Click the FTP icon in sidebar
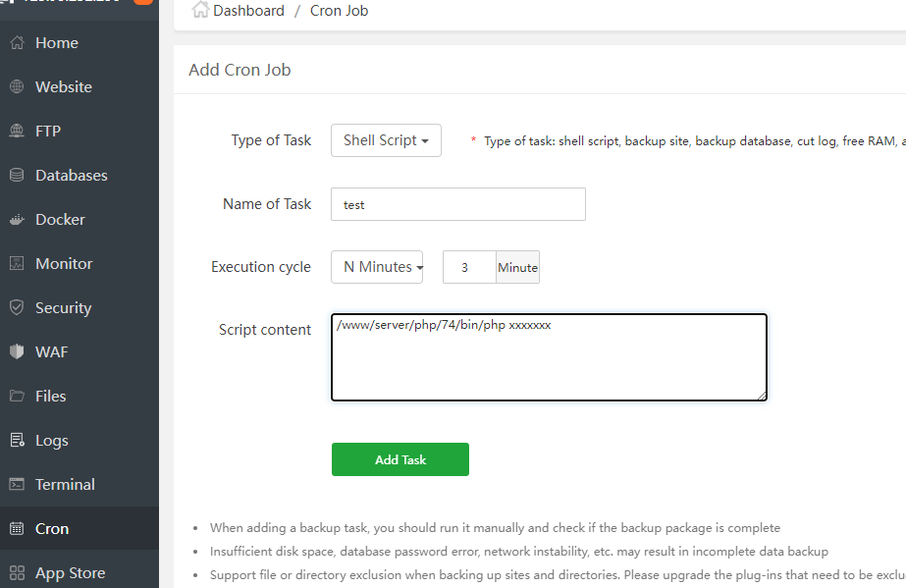Viewport: 906px width, 588px height. 17,132
